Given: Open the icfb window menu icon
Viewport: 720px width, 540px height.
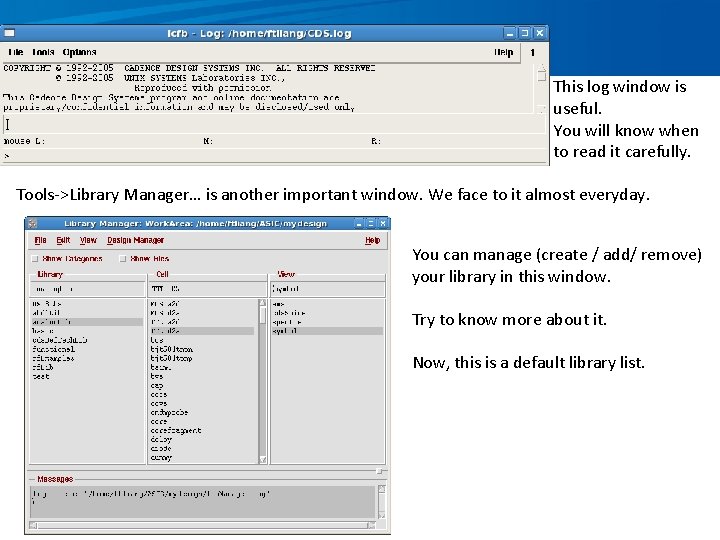Looking at the screenshot, I should pyautogui.click(x=9, y=33).
